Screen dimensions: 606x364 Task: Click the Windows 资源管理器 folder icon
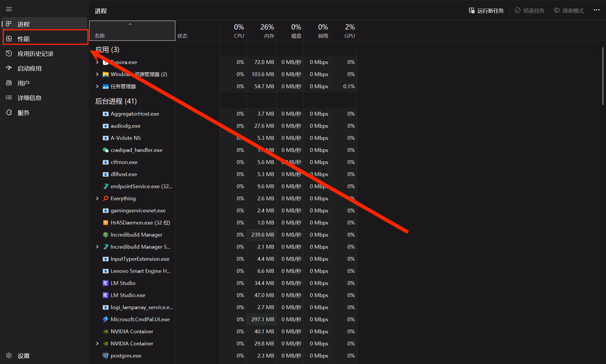pos(105,74)
